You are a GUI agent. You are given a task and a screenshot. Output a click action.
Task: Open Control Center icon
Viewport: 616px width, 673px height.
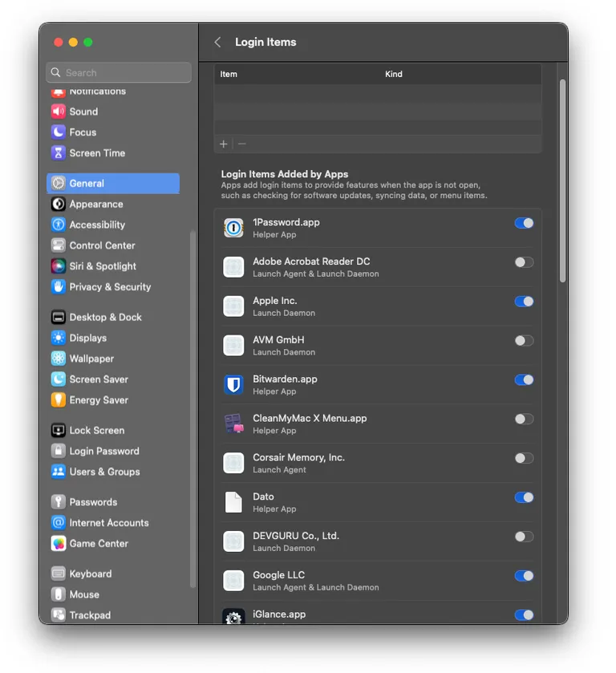(x=59, y=245)
